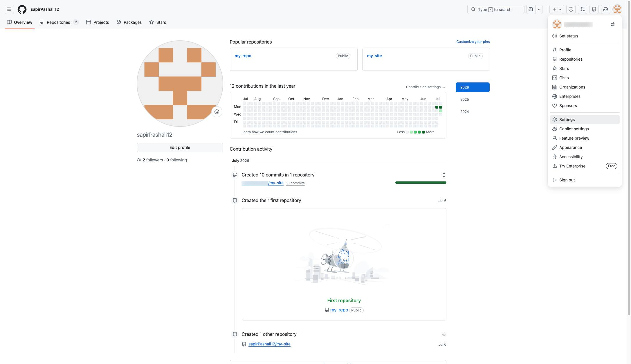Open Issues icon in the header
631x364 pixels.
coord(571,9)
